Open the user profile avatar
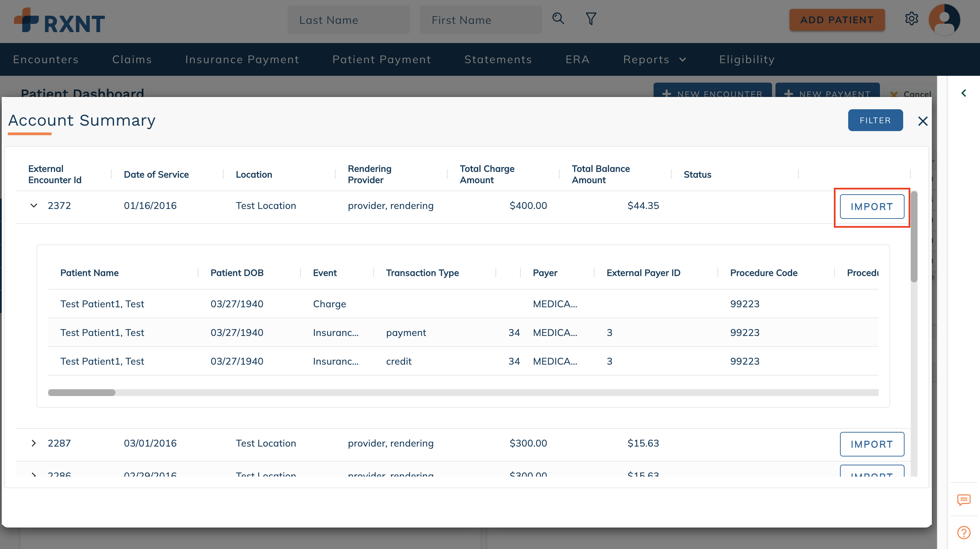980x549 pixels. point(944,20)
